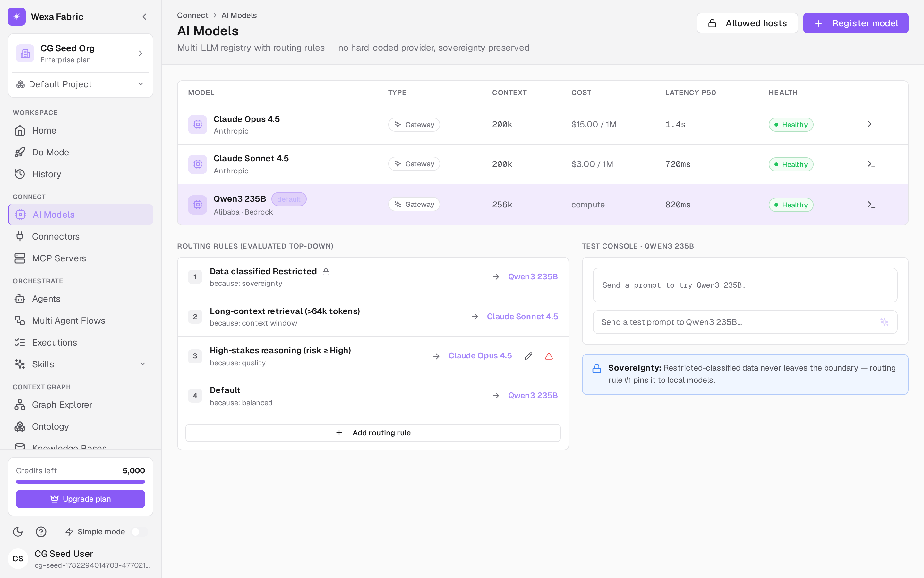Image resolution: width=924 pixels, height=578 pixels.
Task: Click the Skills sparkle icon
Action: 20,364
